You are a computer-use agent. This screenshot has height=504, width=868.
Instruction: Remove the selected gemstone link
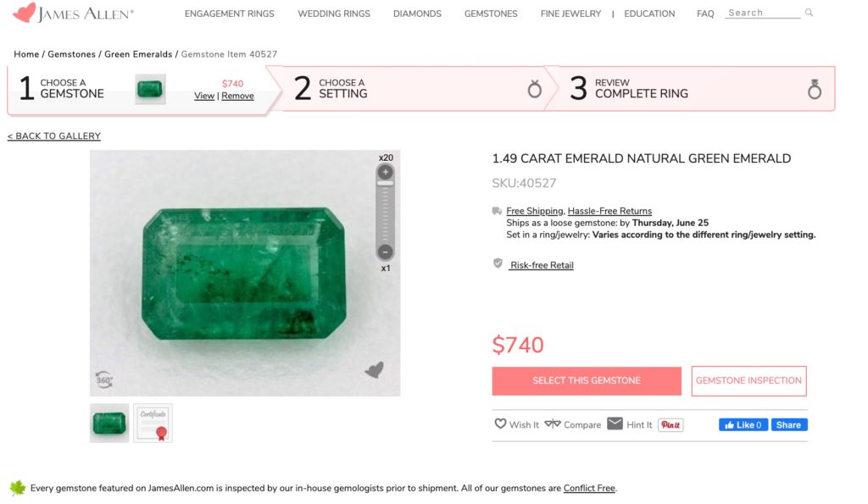click(237, 96)
